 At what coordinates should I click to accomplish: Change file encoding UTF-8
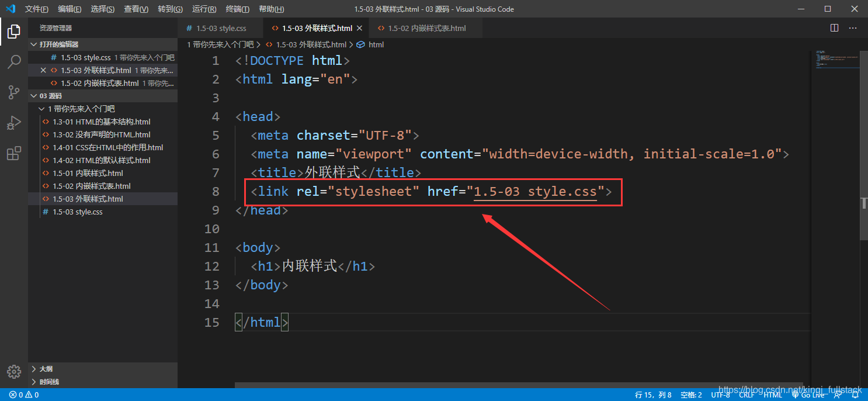(720, 395)
